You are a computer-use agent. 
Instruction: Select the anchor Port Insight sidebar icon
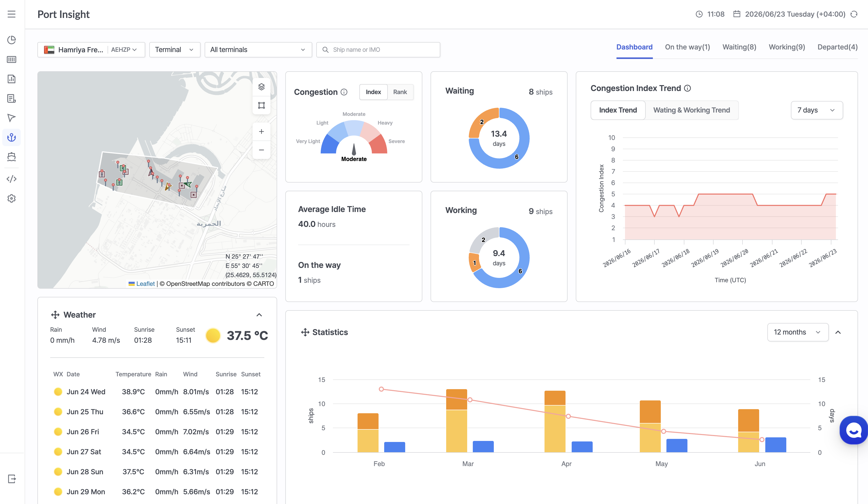coord(11,138)
